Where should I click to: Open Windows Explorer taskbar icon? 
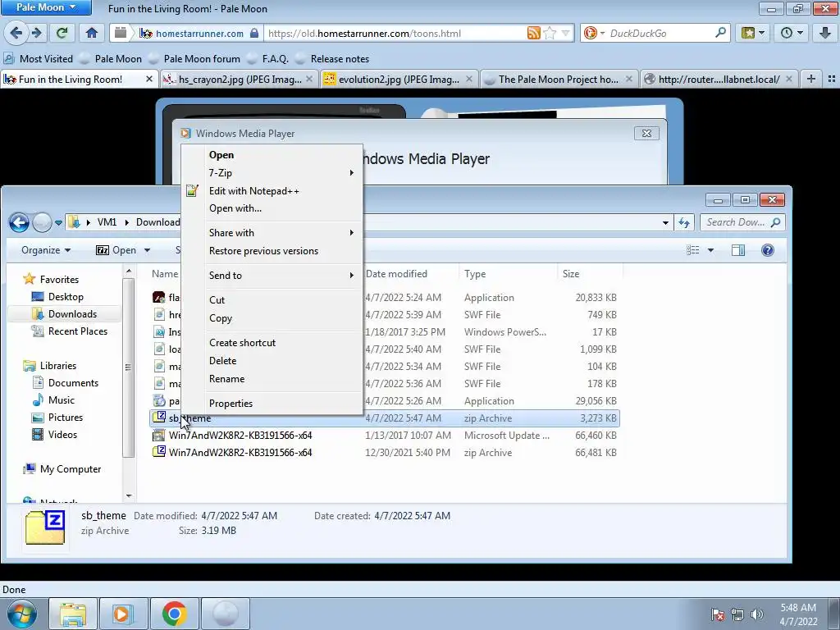(73, 614)
